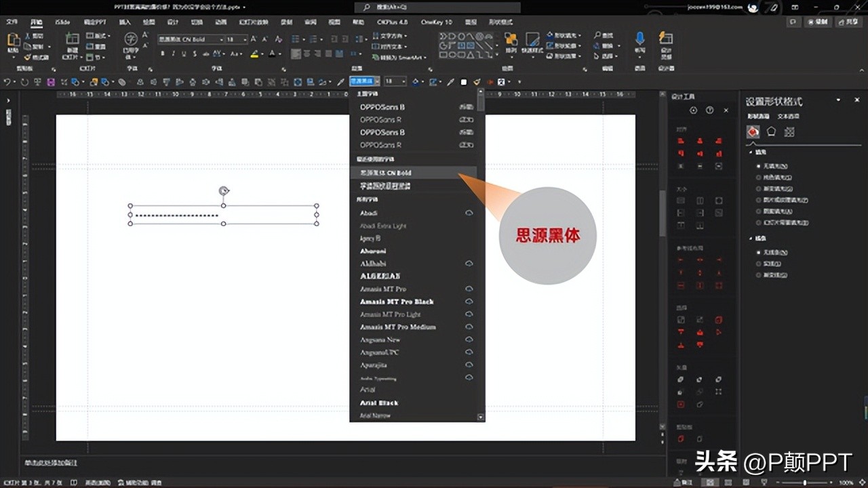This screenshot has width=868, height=488.
Task: Open the toolbar font size 18 dropdown
Action: [403, 82]
